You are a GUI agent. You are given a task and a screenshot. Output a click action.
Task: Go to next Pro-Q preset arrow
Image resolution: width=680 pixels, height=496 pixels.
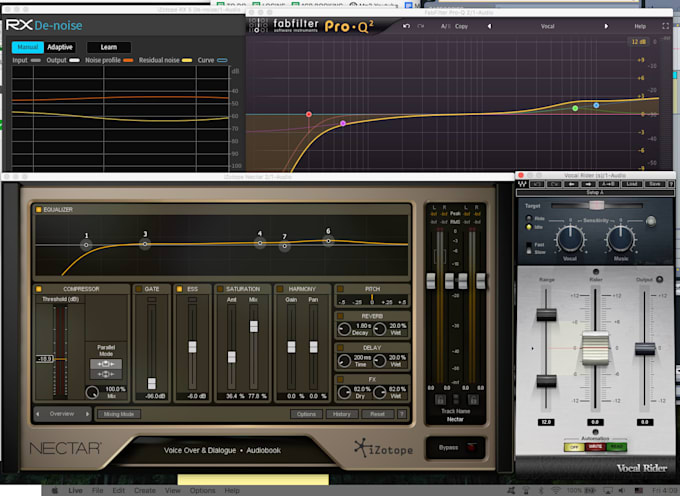[x=606, y=26]
